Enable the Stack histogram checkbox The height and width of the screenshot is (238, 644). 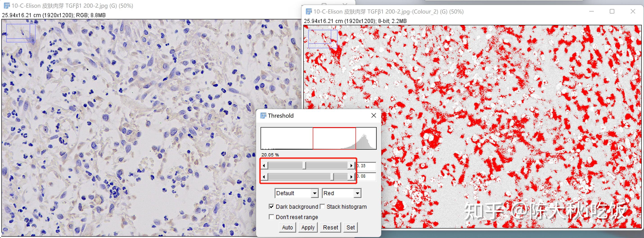pyautogui.click(x=322, y=207)
